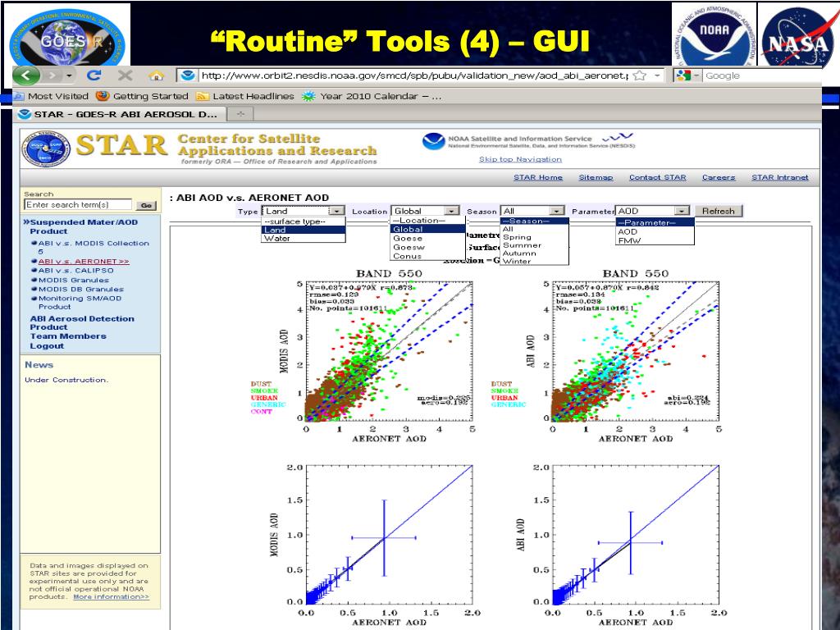Viewport: 840px width, 630px height.
Task: Open ABI Aerosol Detection Product link
Action: pyautogui.click(x=82, y=322)
